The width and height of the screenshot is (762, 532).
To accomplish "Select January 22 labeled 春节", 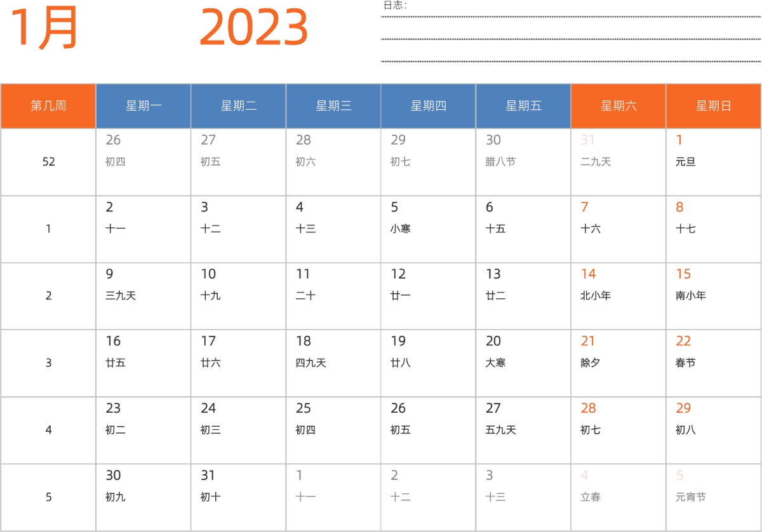I will point(714,364).
